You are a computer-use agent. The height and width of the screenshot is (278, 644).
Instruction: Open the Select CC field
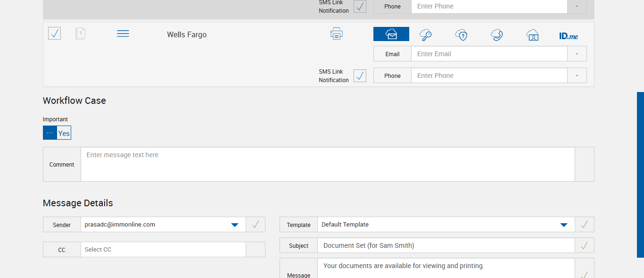click(x=163, y=250)
